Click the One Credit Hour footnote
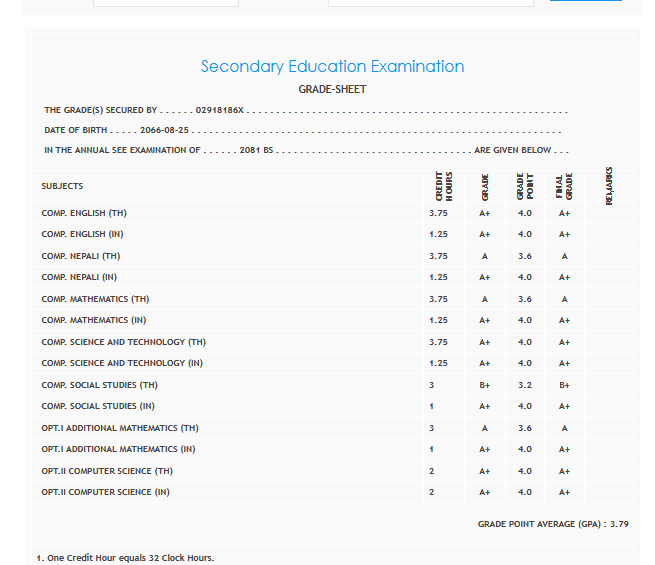 pos(125,558)
